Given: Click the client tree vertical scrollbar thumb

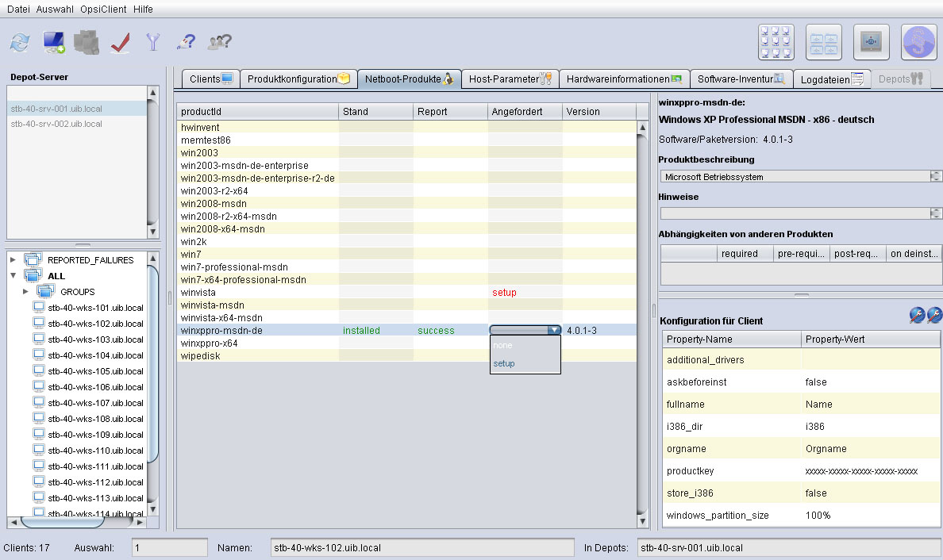Looking at the screenshot, I should tap(152, 363).
